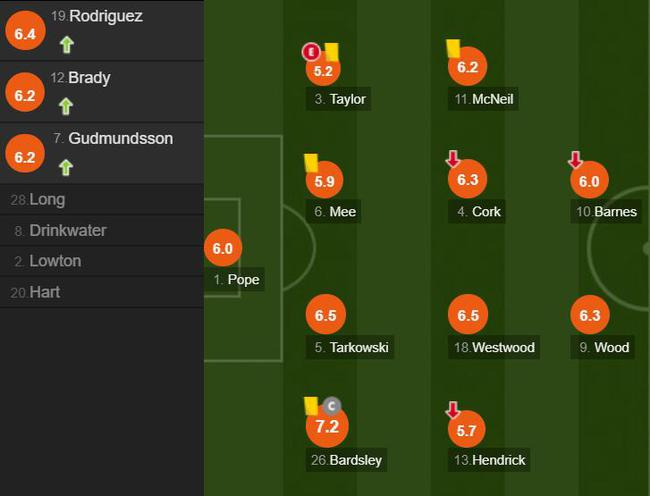650x496 pixels.
Task: Click Cork's substituted-off red arrow
Action: (x=453, y=160)
